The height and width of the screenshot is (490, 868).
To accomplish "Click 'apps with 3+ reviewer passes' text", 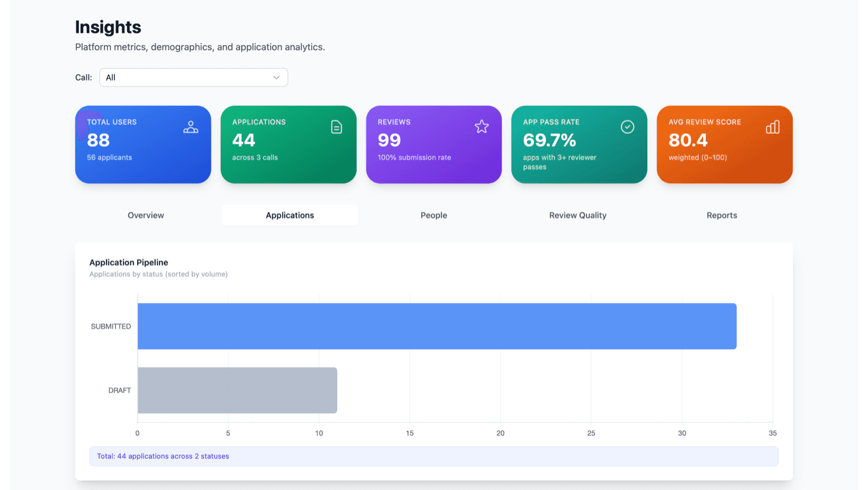I will (560, 162).
